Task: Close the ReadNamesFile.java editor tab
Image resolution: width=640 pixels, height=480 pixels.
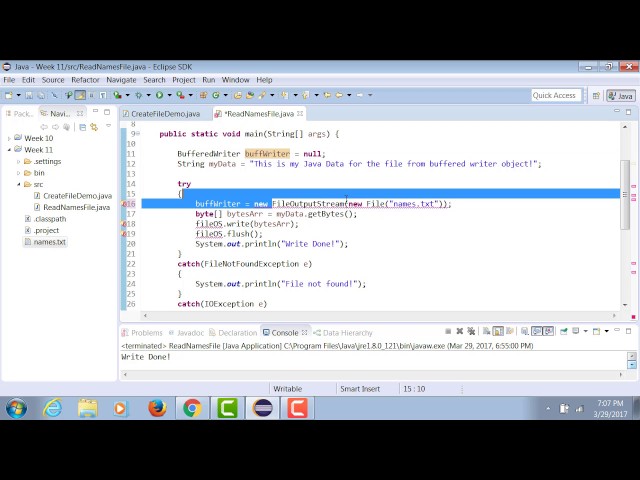Action: (300, 113)
